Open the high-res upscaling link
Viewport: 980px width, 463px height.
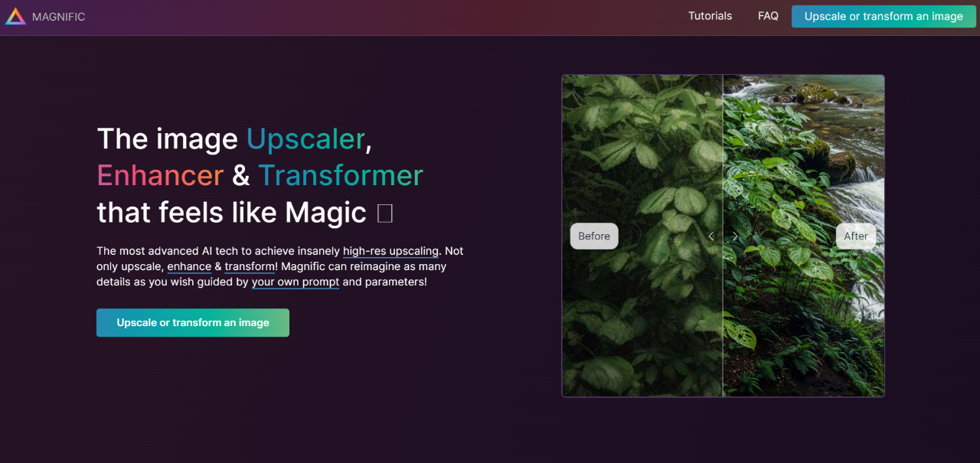[x=390, y=251]
